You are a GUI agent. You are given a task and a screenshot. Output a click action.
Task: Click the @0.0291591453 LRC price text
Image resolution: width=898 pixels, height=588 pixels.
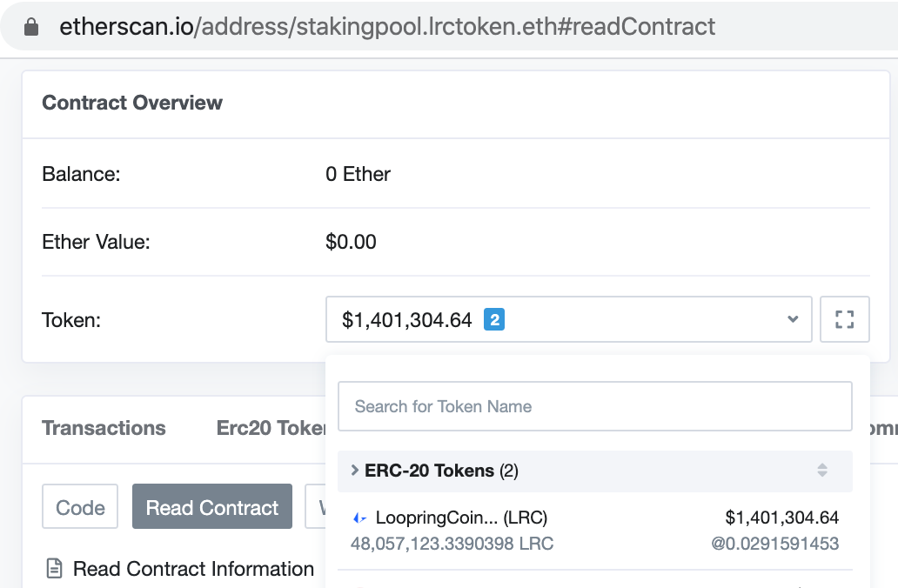point(774,545)
